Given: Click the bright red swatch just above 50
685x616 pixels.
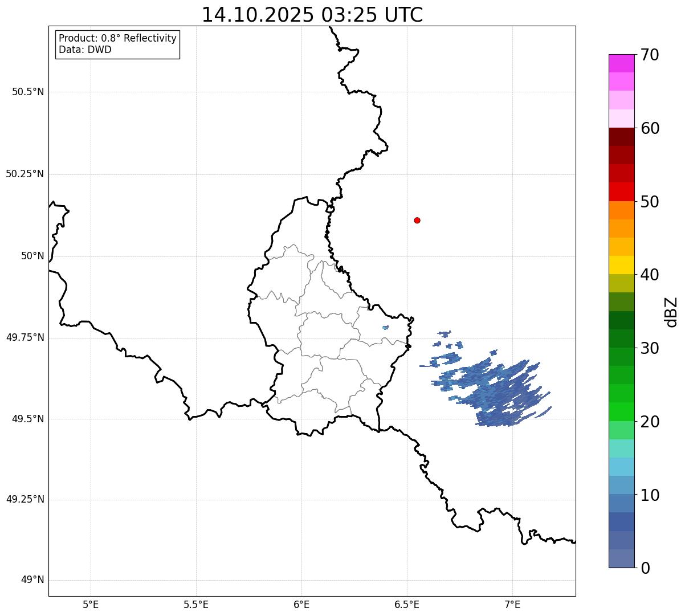Looking at the screenshot, I should 622,192.
